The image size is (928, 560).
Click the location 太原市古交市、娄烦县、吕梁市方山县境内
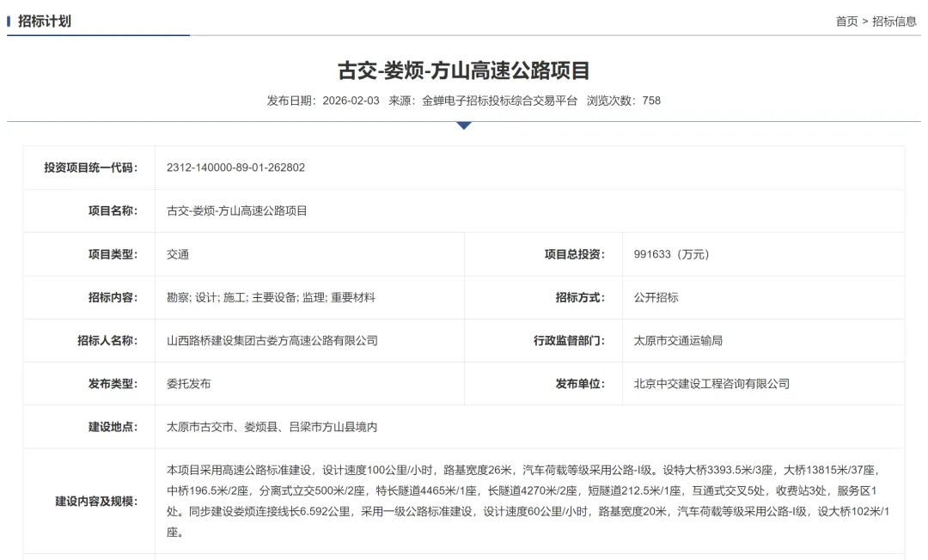[x=272, y=427]
